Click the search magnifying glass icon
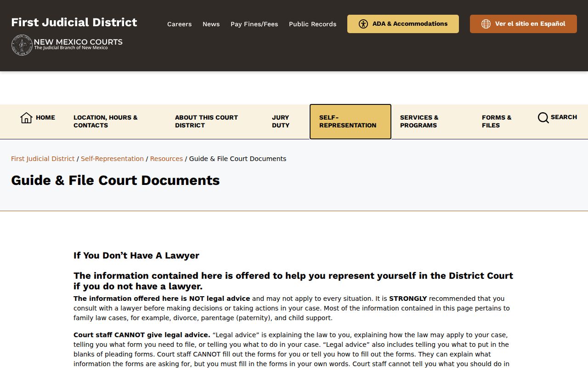 [x=543, y=118]
